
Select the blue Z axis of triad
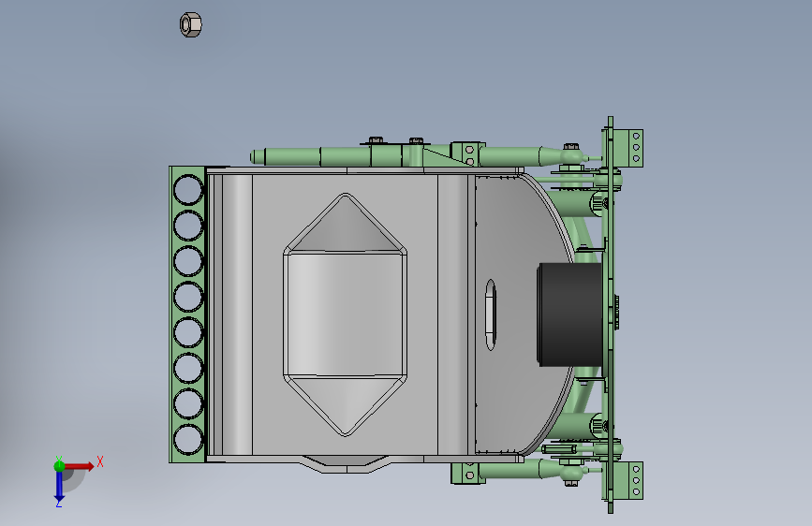59,486
